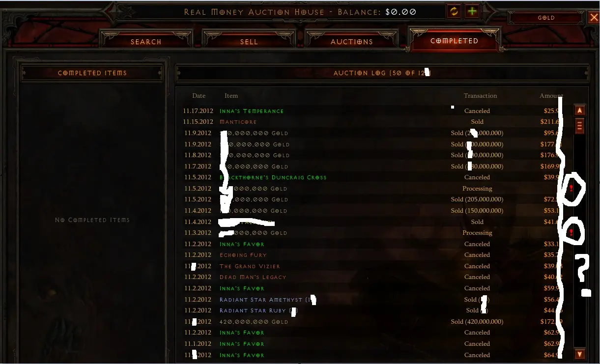
Task: Switch to the Search tab
Action: coord(146,42)
